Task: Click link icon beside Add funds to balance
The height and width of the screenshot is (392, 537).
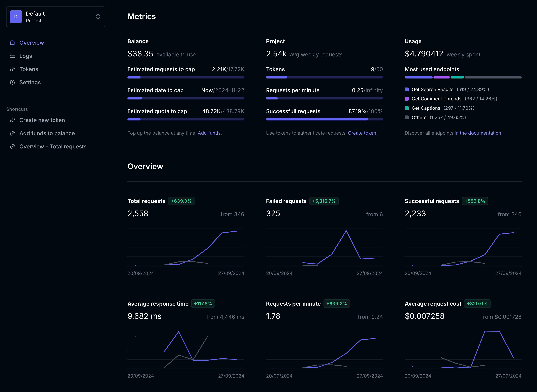Action: 12,133
